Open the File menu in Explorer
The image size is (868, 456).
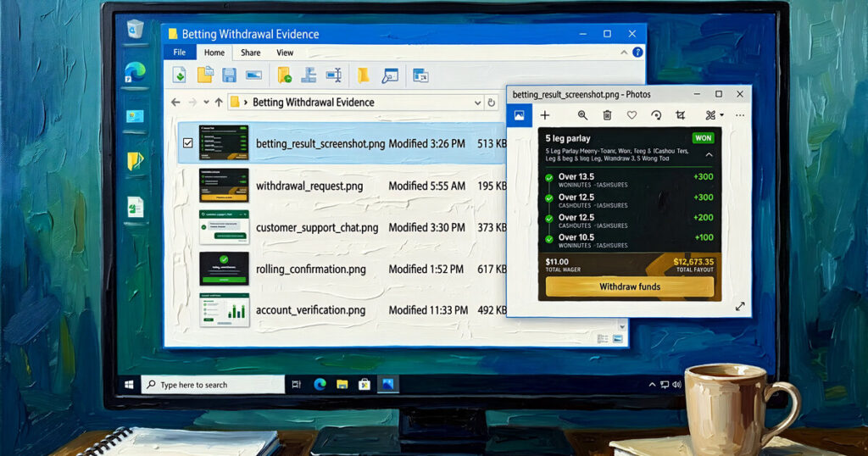[180, 53]
